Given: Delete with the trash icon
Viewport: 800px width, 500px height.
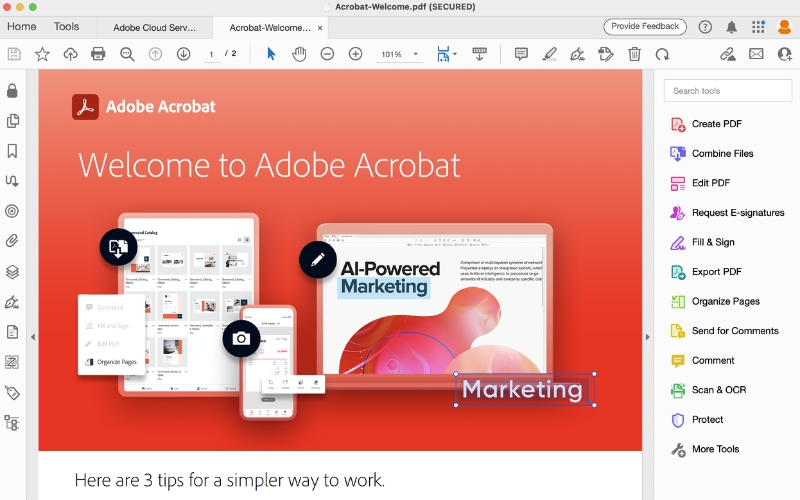Looking at the screenshot, I should coord(634,54).
